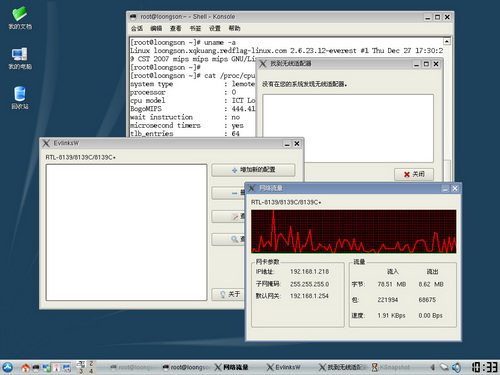This screenshot has width=500, height=375.
Task: Open the 编辑 menu in Konsole
Action: click(x=156, y=28)
